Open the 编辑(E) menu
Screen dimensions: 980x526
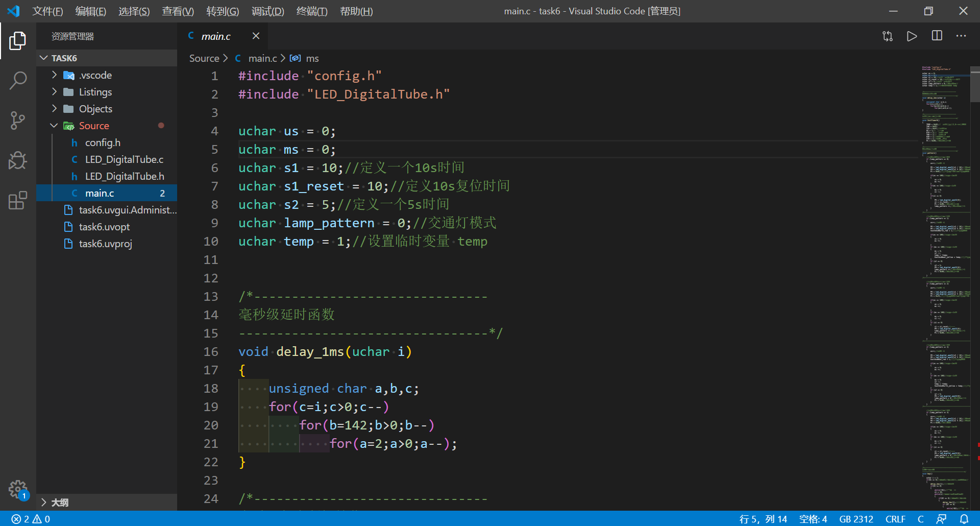tap(91, 11)
